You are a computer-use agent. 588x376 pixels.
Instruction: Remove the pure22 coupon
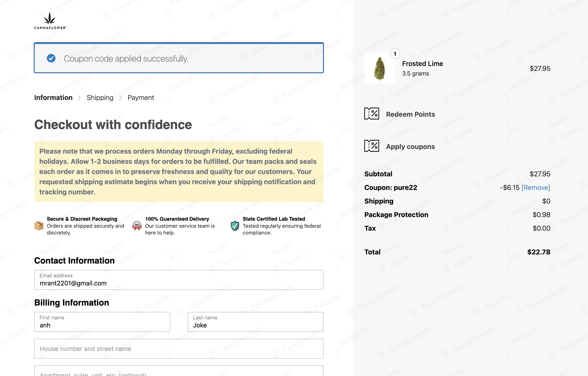(x=536, y=188)
